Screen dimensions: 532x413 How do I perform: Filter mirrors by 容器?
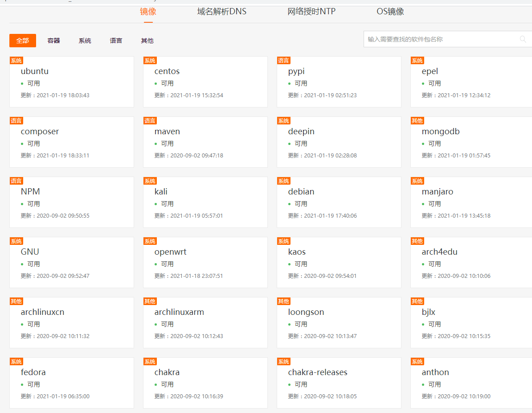pyautogui.click(x=53, y=41)
